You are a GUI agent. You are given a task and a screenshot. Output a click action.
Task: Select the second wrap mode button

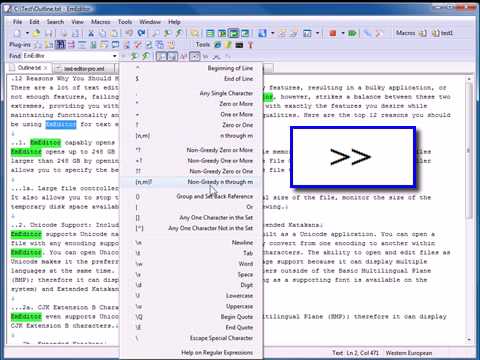coord(222,33)
